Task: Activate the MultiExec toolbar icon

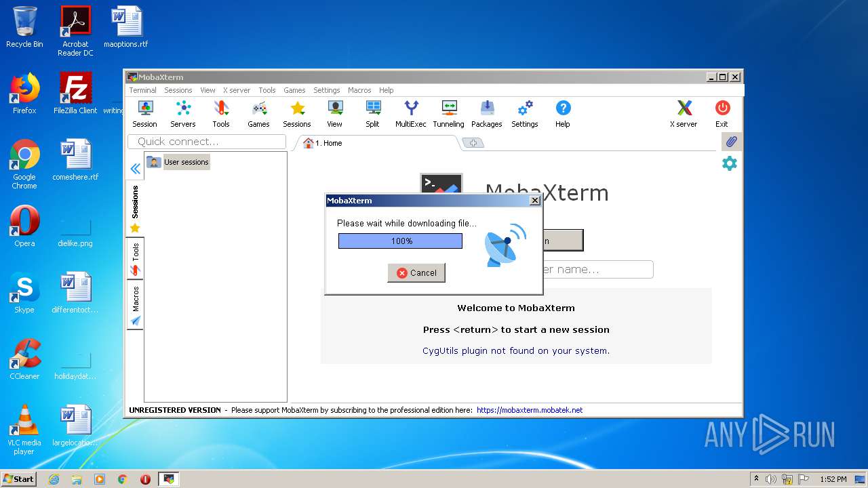Action: (411, 114)
